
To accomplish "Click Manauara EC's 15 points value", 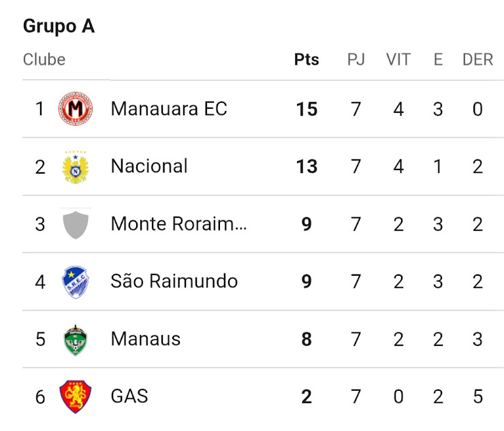I will [x=306, y=109].
